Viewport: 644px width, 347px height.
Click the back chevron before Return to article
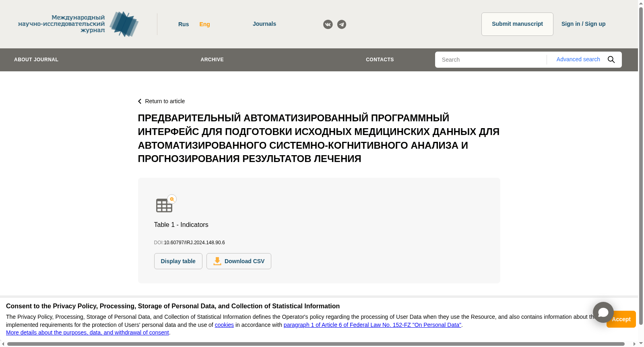tap(140, 102)
